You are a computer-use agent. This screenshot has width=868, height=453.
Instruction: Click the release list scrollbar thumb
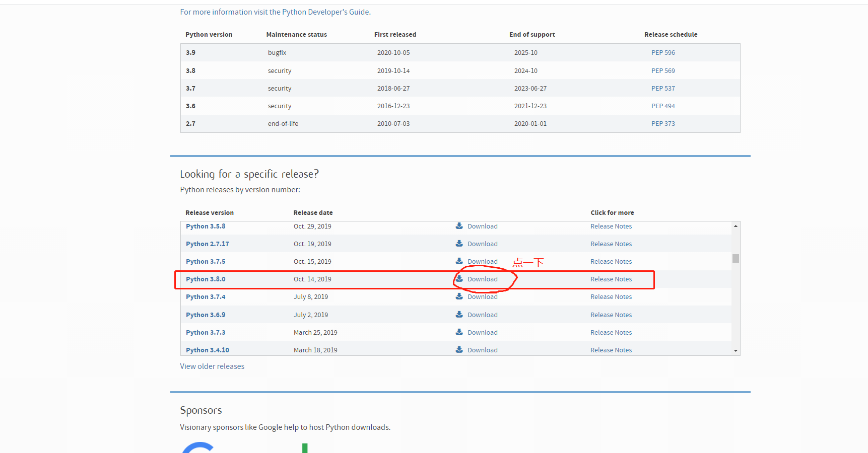[736, 258]
